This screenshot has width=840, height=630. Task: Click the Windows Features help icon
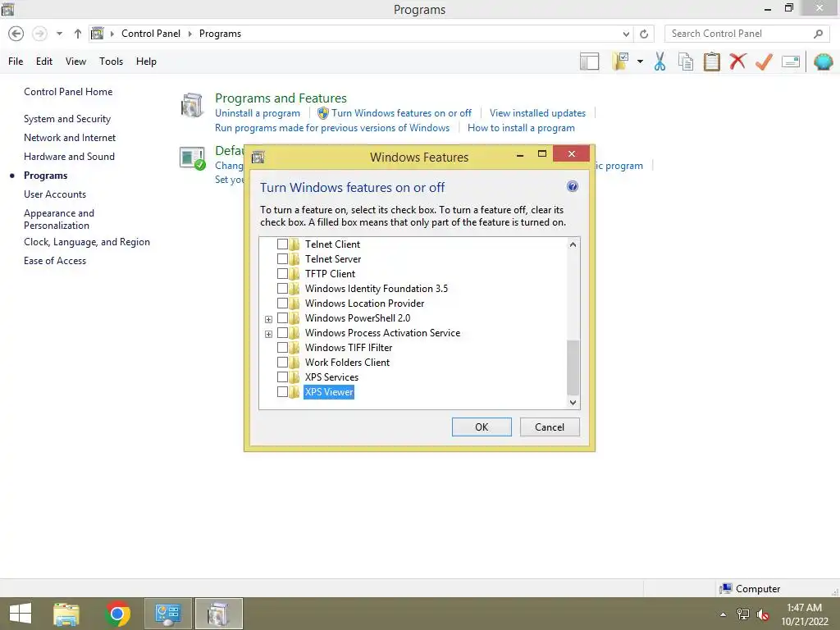tap(572, 186)
